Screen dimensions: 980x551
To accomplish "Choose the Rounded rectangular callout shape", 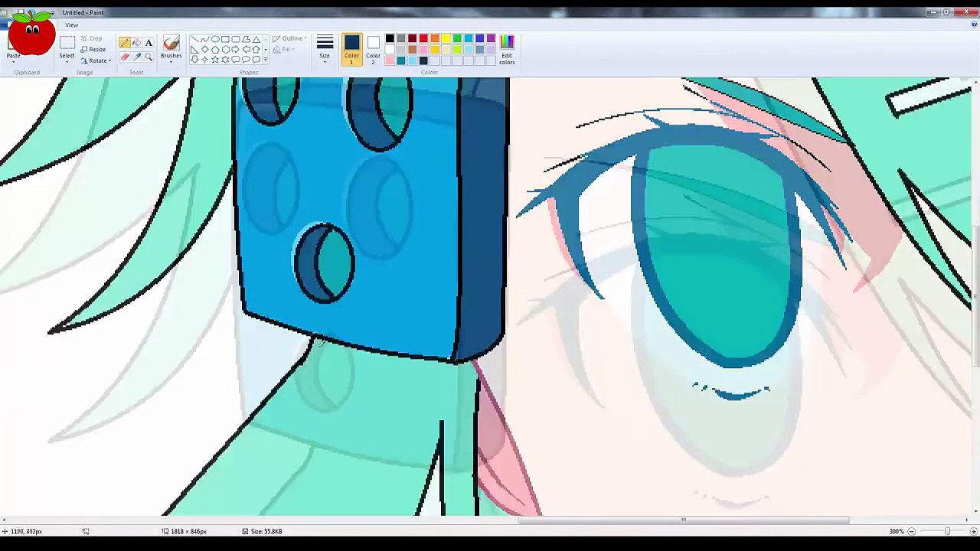I will coord(236,60).
